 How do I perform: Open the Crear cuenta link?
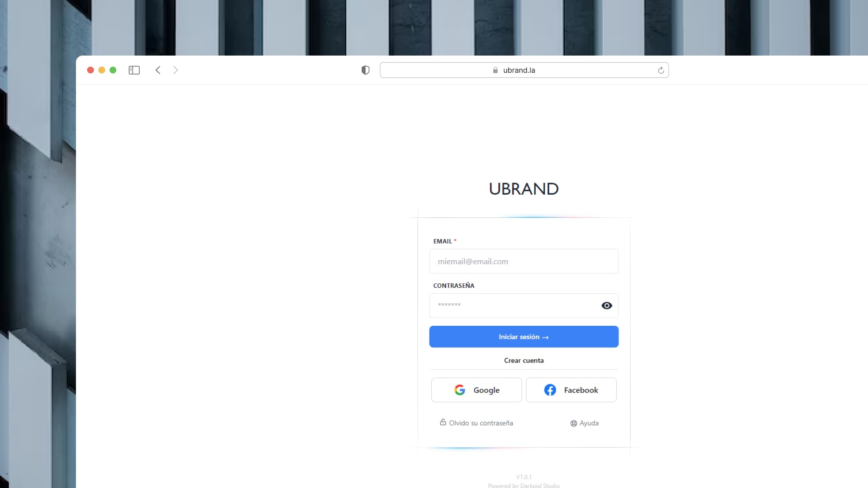tap(524, 361)
